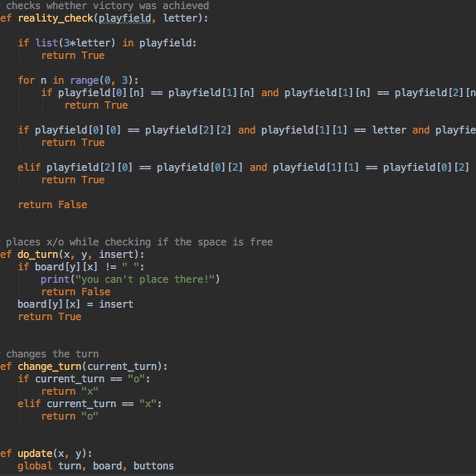The height and width of the screenshot is (476, 476).
Task: Click 'return False' below the print statement
Action: pyautogui.click(x=76, y=292)
